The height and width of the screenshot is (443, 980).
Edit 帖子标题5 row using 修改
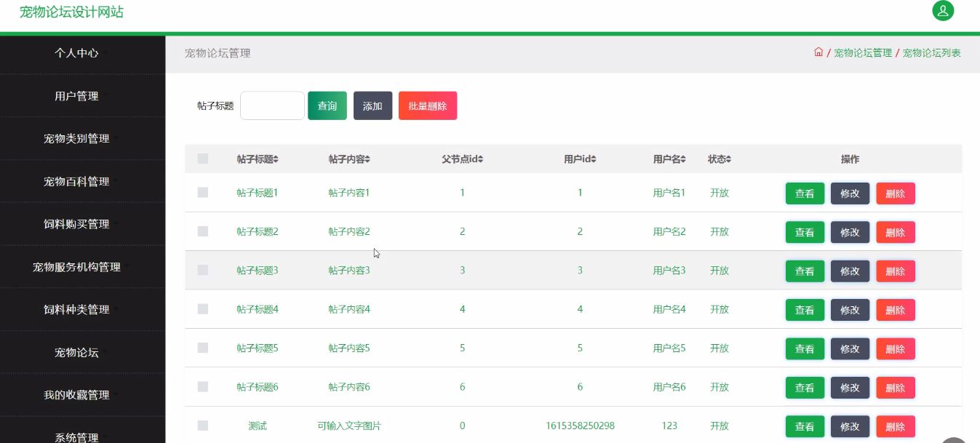pyautogui.click(x=850, y=348)
